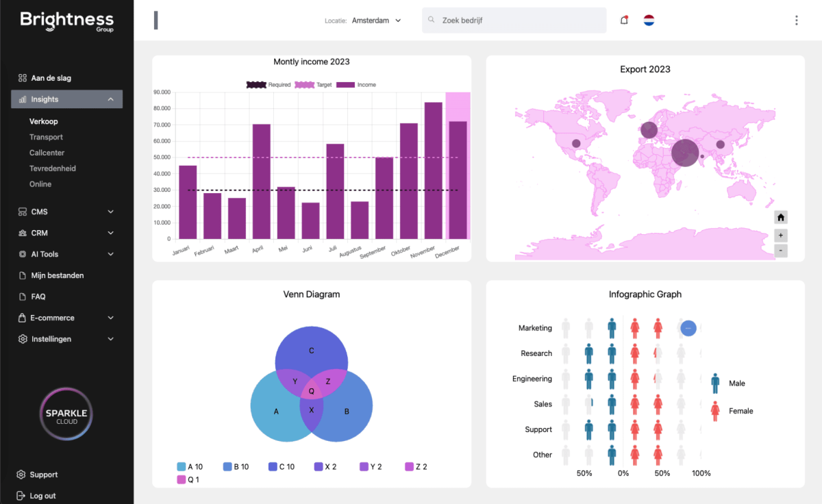822x504 pixels.
Task: Toggle the Required legend series
Action: 269,85
